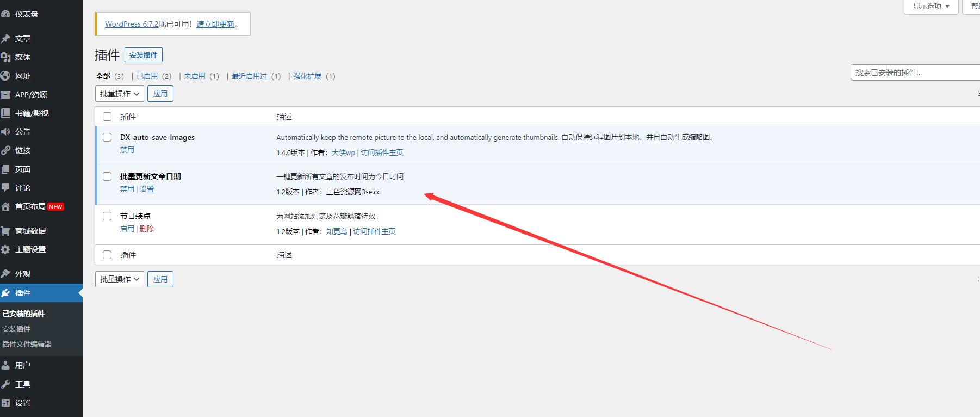Open Media via the 媒体 sidebar icon

pyautogui.click(x=5, y=57)
